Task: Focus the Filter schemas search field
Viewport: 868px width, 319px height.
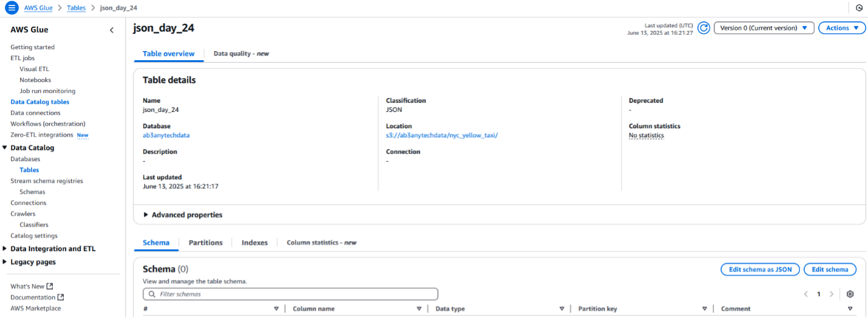Action: coord(290,294)
